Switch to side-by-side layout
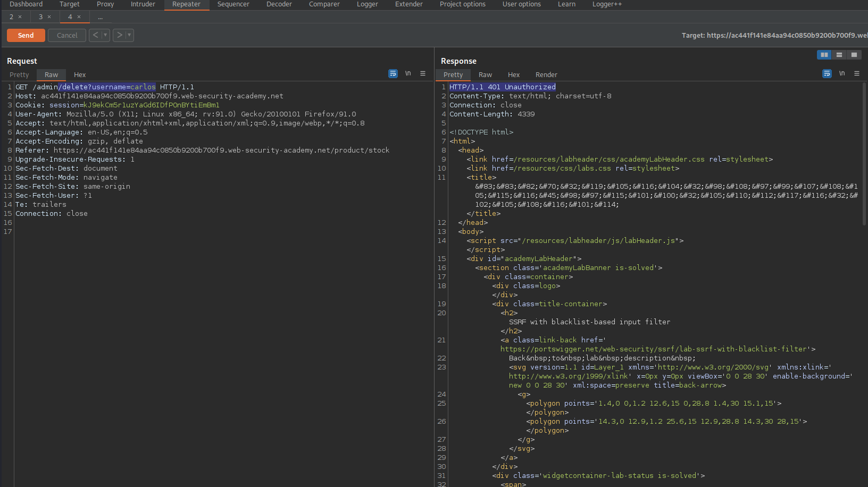The width and height of the screenshot is (868, 487). [x=824, y=55]
